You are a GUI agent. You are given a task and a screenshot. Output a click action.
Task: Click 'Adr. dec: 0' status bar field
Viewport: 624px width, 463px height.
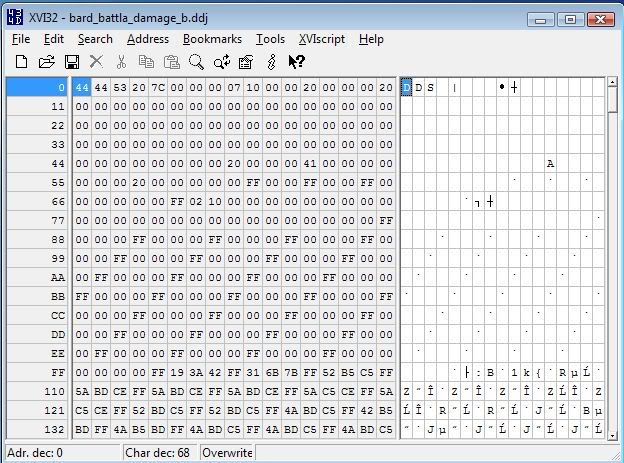(62, 453)
